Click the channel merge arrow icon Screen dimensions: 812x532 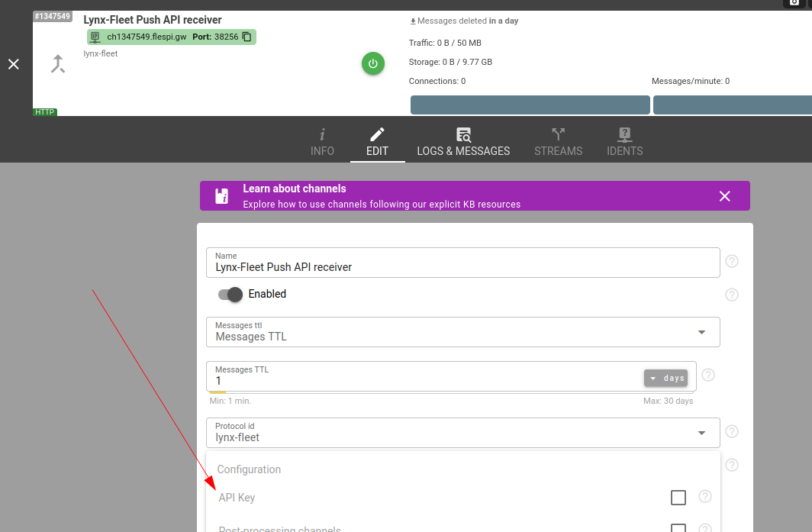[x=58, y=64]
